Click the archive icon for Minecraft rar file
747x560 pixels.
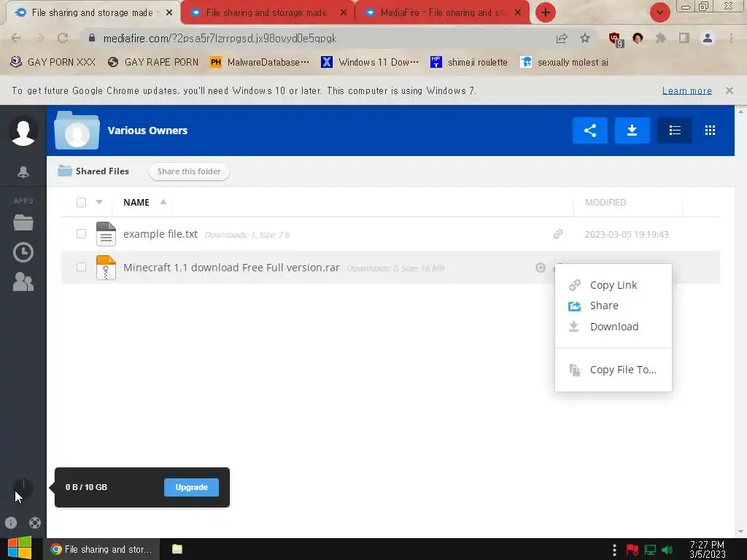[x=106, y=268]
